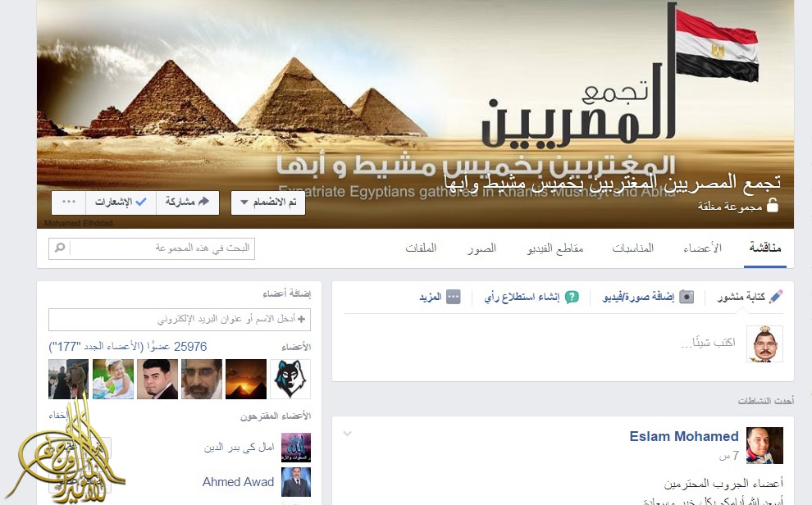812x505 pixels.
Task: Click the green poll question mark icon
Action: tap(572, 297)
